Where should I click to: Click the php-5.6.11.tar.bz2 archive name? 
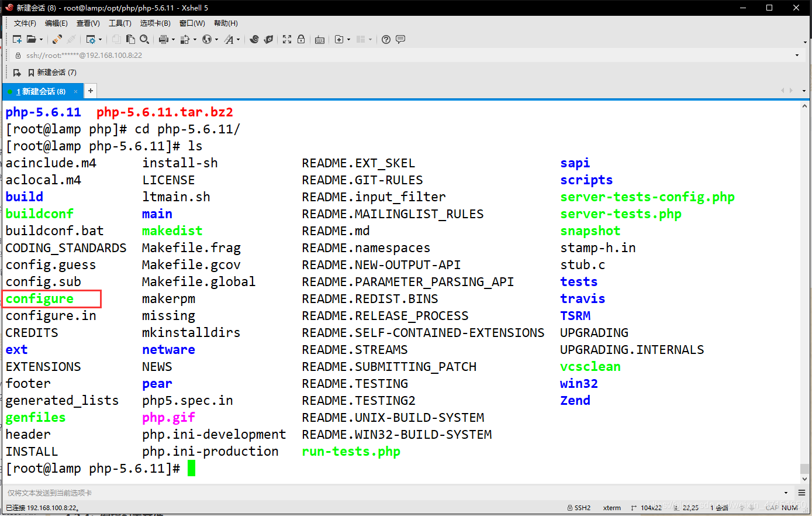click(165, 112)
